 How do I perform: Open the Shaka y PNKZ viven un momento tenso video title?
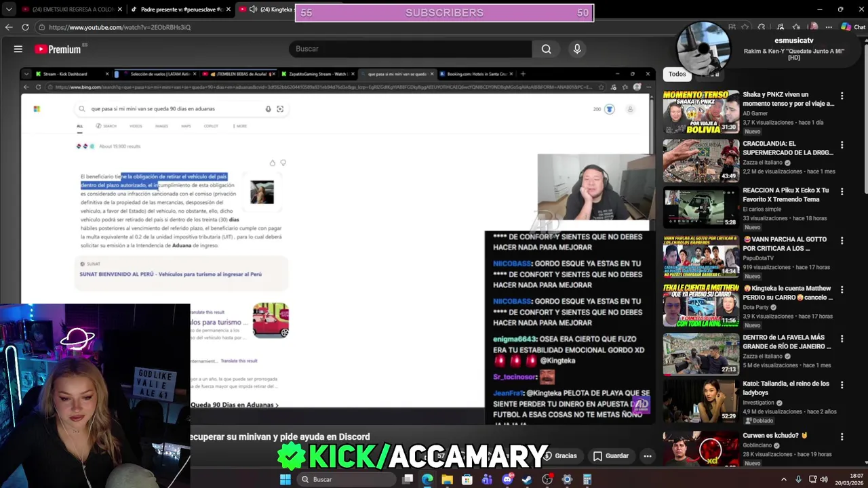tap(788, 99)
